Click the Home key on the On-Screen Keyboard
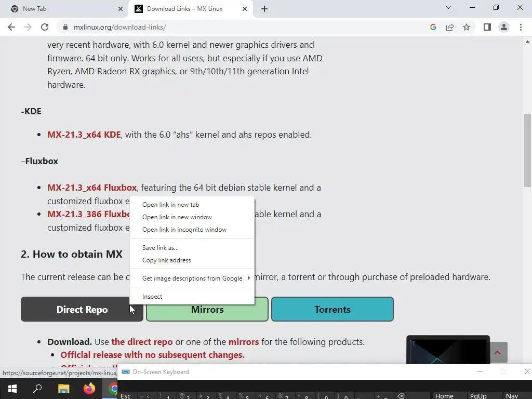 pyautogui.click(x=444, y=395)
